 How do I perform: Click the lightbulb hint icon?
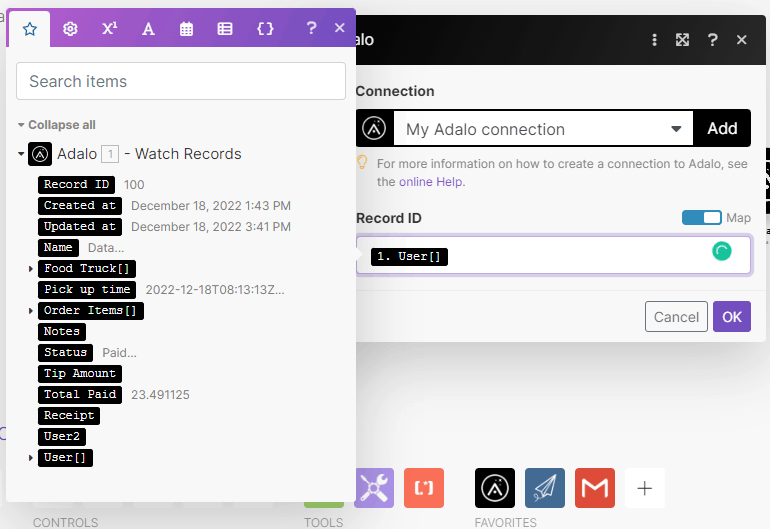(x=362, y=163)
